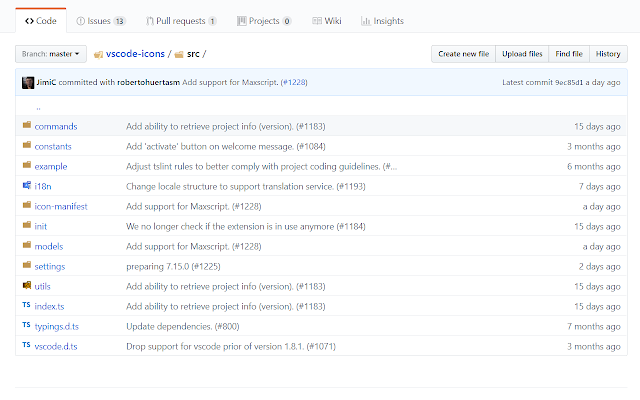
Task: Click the TS icon beside vscode.d.ts
Action: point(27,345)
